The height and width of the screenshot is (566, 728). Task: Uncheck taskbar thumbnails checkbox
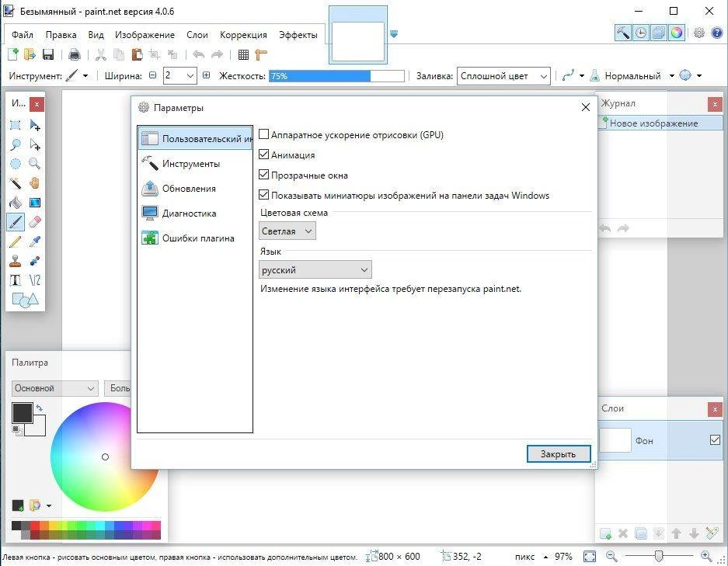(263, 195)
